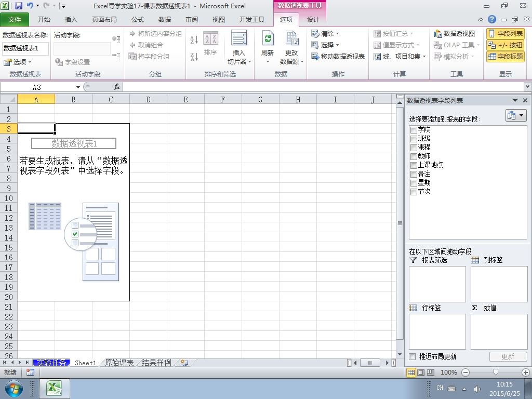
Task: Click the zoom slider handle
Action: point(496,372)
